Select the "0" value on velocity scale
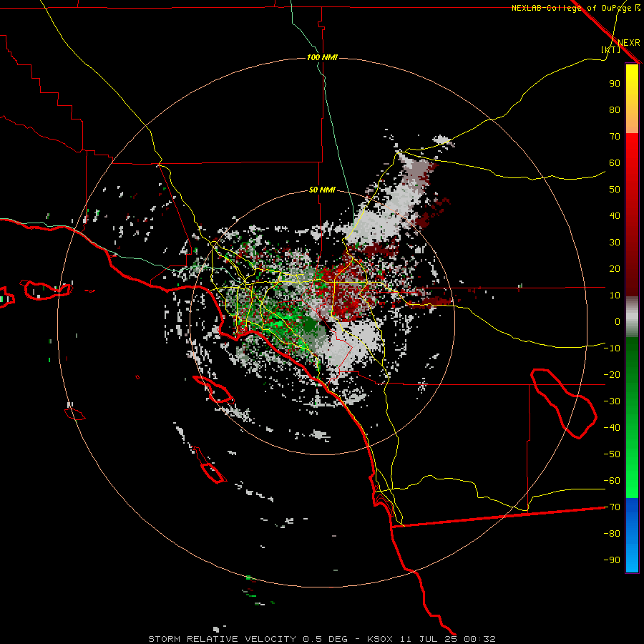The height and width of the screenshot is (644, 644). (618, 321)
